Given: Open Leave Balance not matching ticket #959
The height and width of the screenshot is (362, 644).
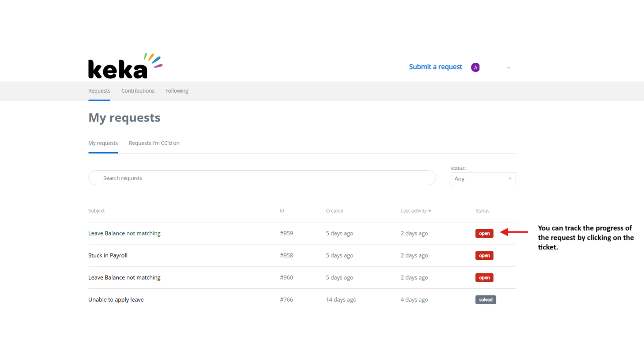Looking at the screenshot, I should tap(124, 233).
